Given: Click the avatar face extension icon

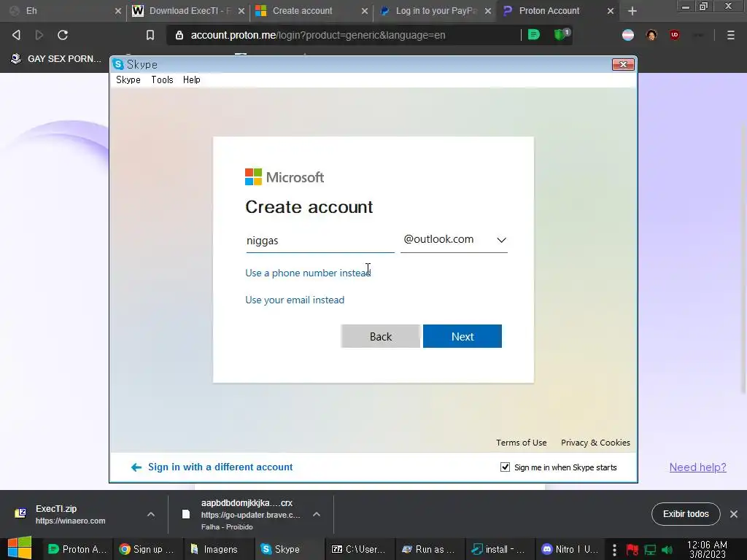Looking at the screenshot, I should (651, 35).
